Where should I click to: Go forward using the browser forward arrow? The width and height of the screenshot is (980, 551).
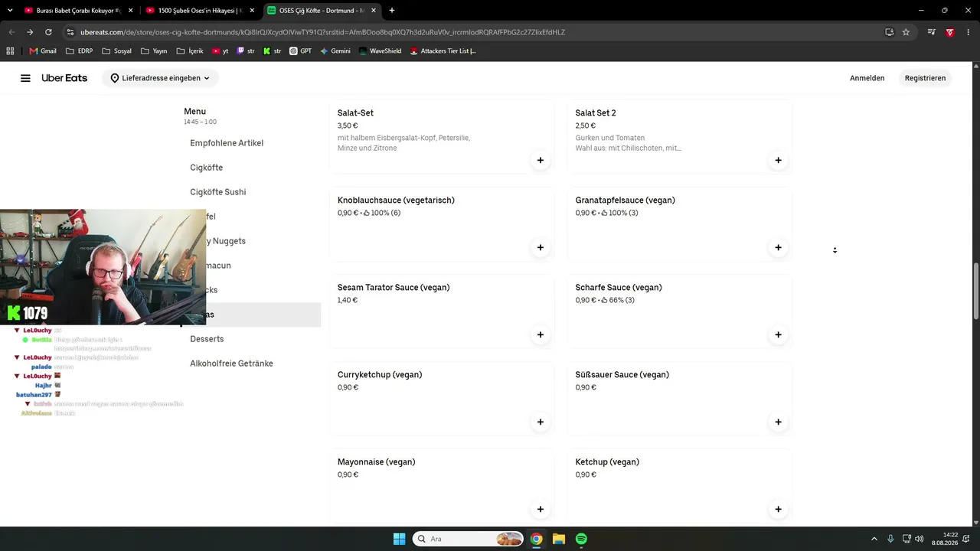30,32
